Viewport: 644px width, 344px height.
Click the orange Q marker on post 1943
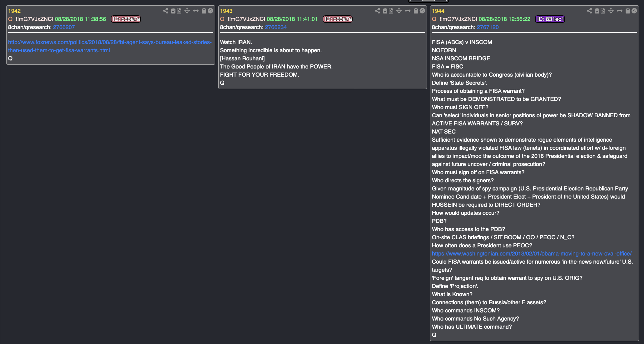tap(222, 19)
